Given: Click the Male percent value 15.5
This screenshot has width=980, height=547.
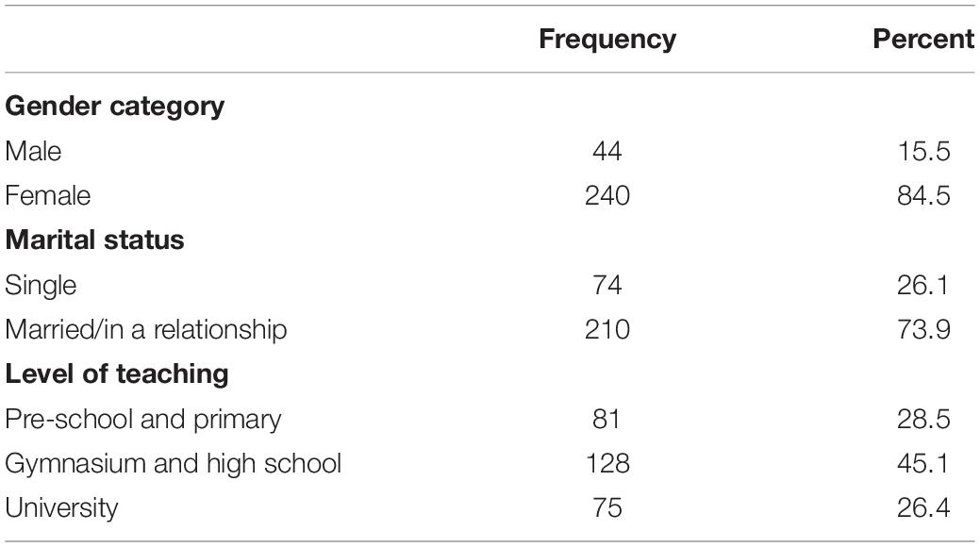Looking at the screenshot, I should click(x=923, y=151).
